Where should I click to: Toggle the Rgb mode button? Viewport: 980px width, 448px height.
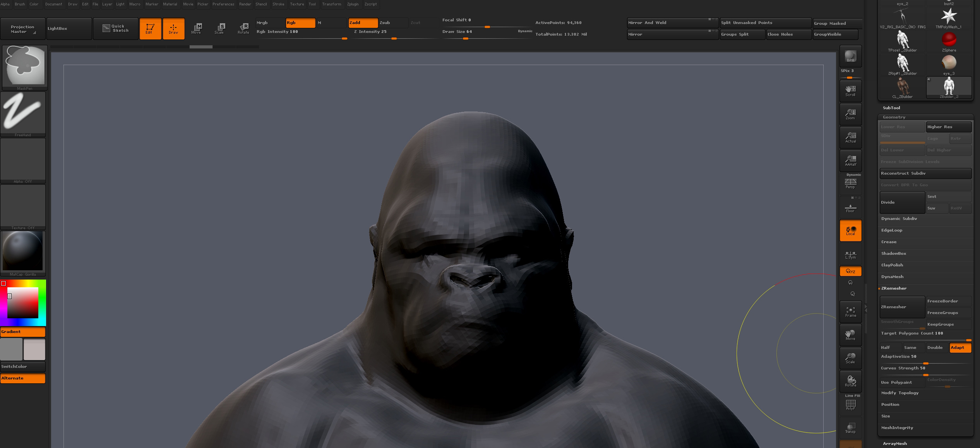click(x=300, y=23)
